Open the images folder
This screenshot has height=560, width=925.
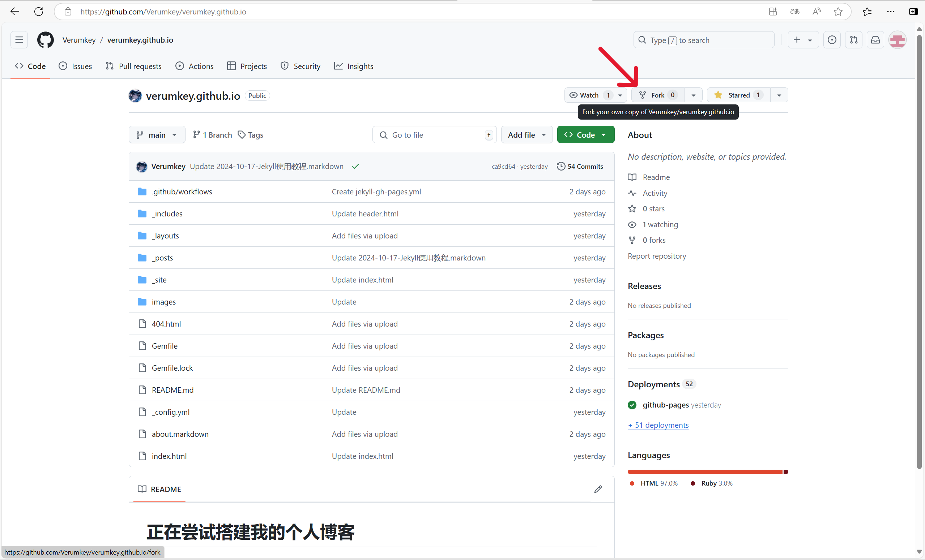click(164, 302)
